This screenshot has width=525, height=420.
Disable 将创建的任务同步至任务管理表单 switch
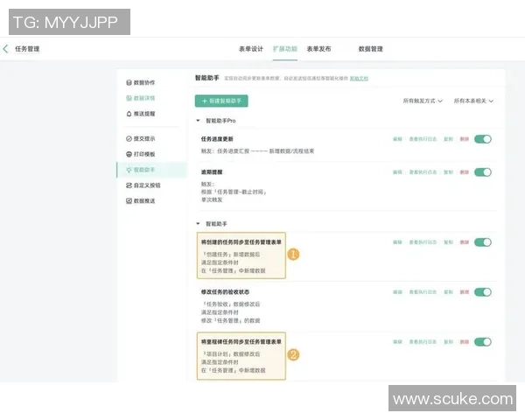483,242
